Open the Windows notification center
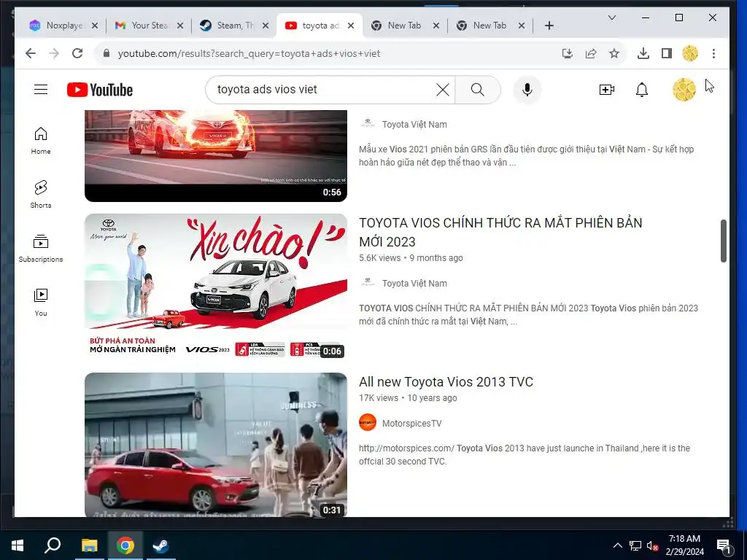Screen dimensions: 747x560 tap(724, 545)
